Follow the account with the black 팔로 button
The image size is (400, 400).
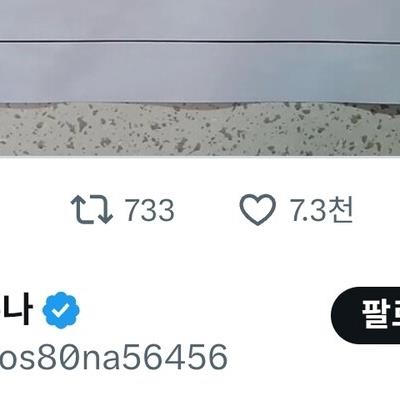[x=366, y=315]
